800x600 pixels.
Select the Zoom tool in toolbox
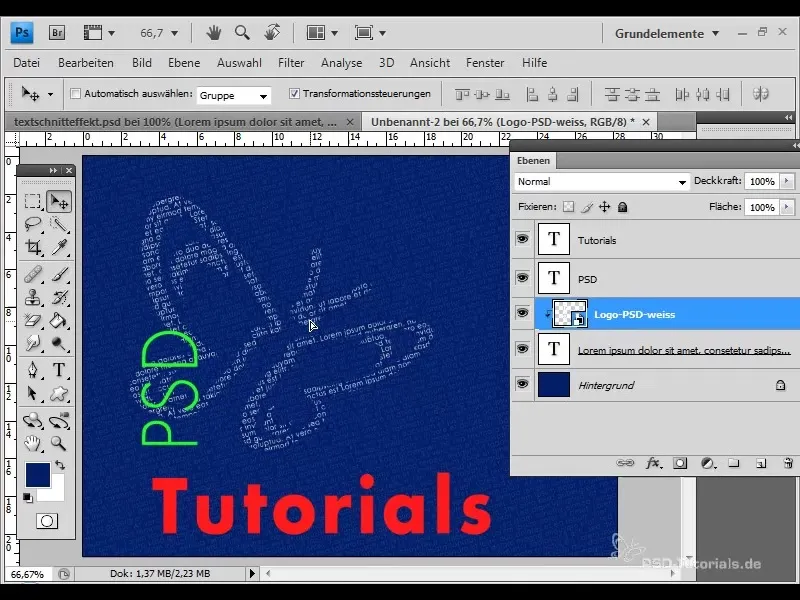click(x=59, y=443)
